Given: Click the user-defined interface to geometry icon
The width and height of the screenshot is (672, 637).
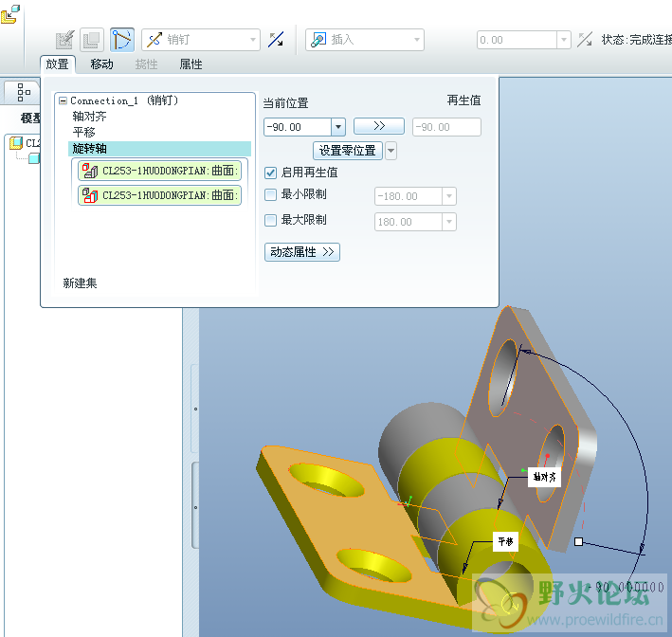Looking at the screenshot, I should pos(65,41).
